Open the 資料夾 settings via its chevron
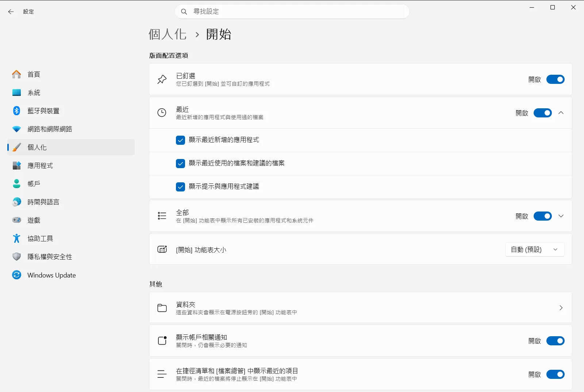Screen dimensions: 584x392 (561, 308)
